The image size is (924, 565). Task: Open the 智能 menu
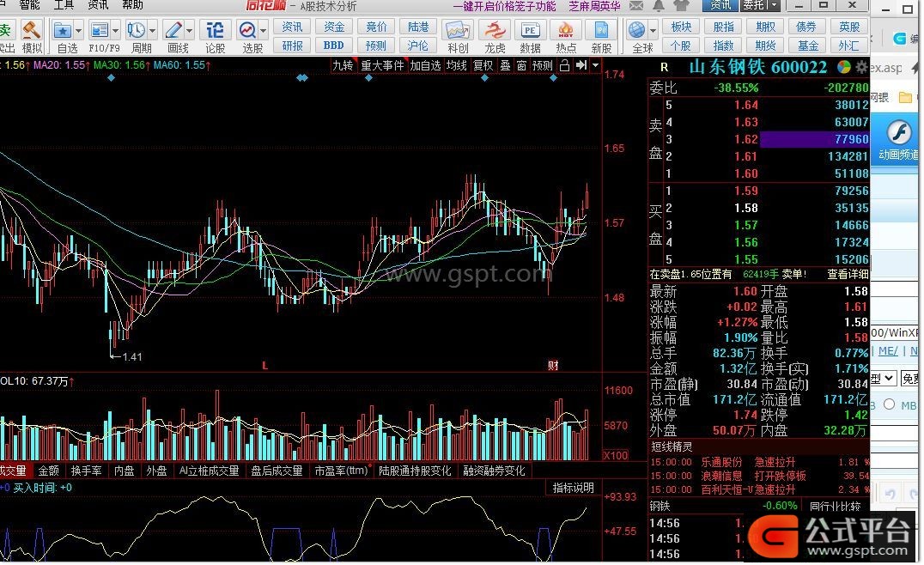pos(29,5)
